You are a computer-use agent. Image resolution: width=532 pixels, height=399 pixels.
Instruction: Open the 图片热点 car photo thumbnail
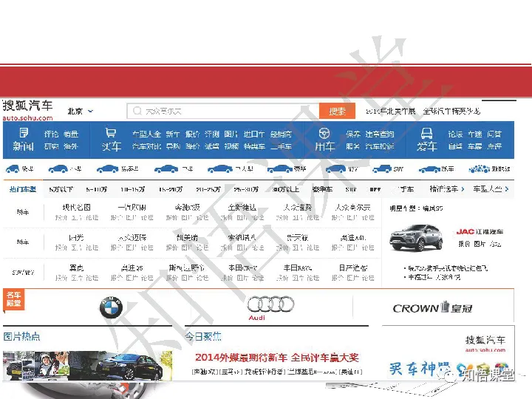[x=87, y=366]
